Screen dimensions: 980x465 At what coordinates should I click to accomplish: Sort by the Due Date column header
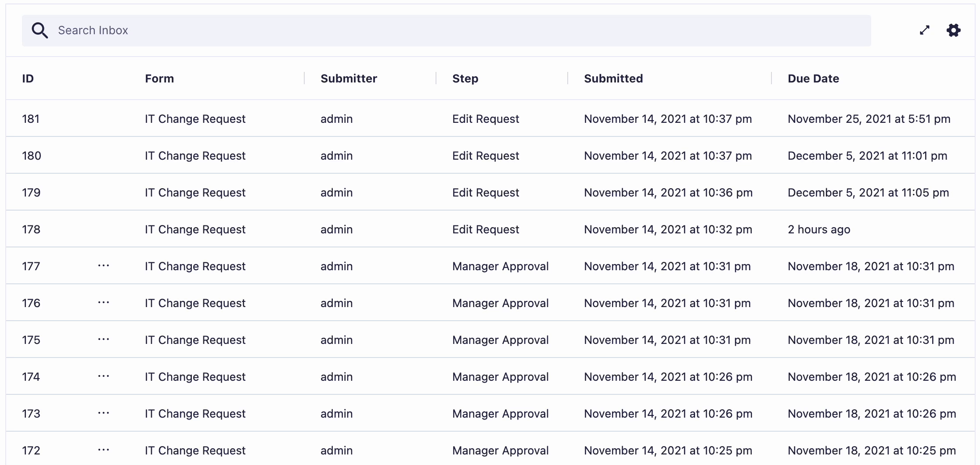[813, 79]
